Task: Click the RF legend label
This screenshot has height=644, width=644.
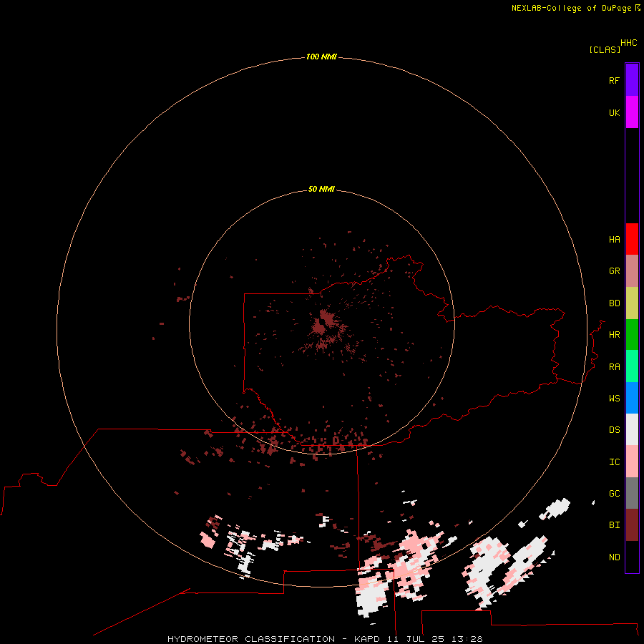Action: click(x=614, y=80)
